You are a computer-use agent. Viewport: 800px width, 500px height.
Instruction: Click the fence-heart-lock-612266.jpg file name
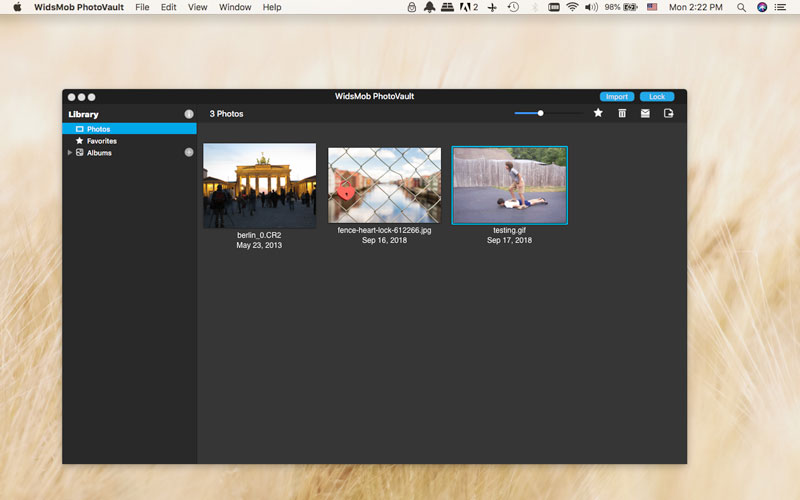click(x=384, y=230)
